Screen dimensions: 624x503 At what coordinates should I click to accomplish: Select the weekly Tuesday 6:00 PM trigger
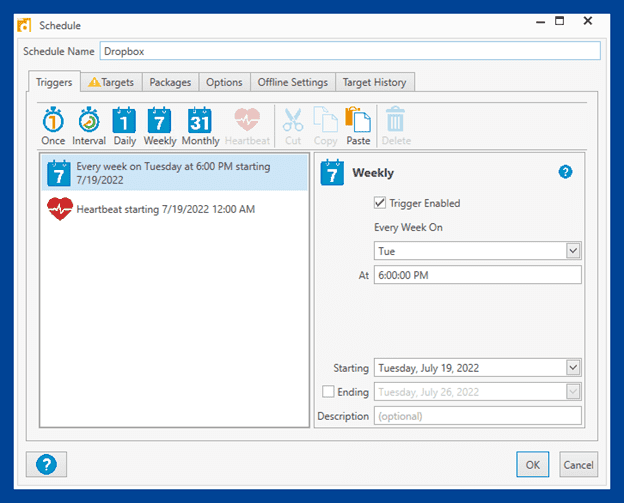[175, 173]
